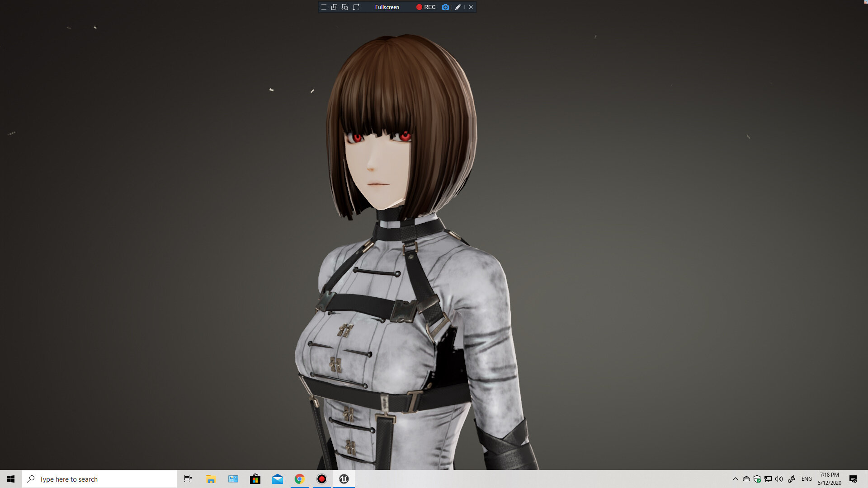
Task: Open the pinned app beside File Explorer
Action: pyautogui.click(x=233, y=479)
